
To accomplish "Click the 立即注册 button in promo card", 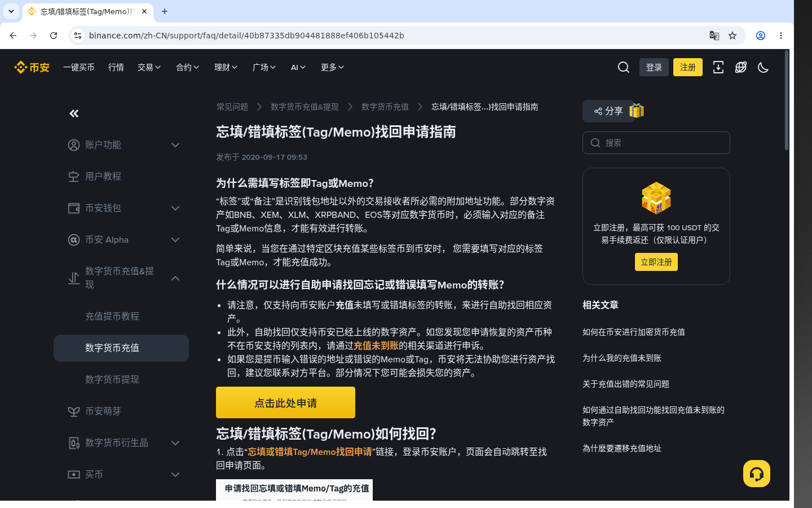I will [656, 262].
